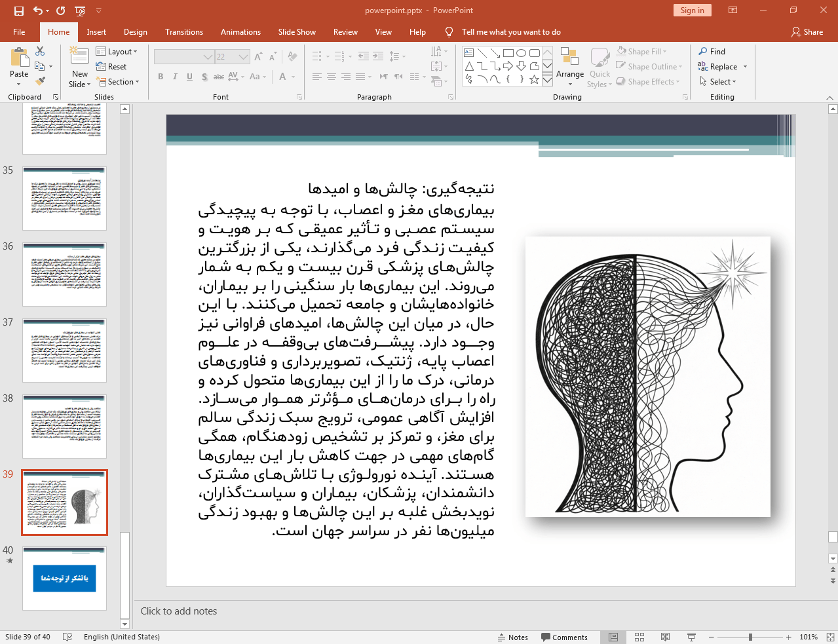Toggle Normal view button in status bar

613,637
